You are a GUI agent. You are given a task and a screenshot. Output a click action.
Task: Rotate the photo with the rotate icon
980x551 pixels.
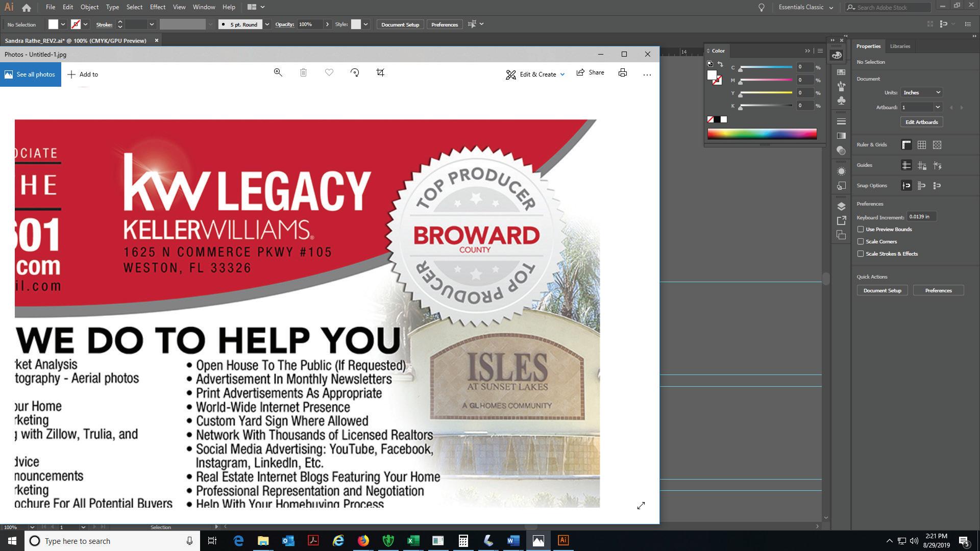(355, 72)
